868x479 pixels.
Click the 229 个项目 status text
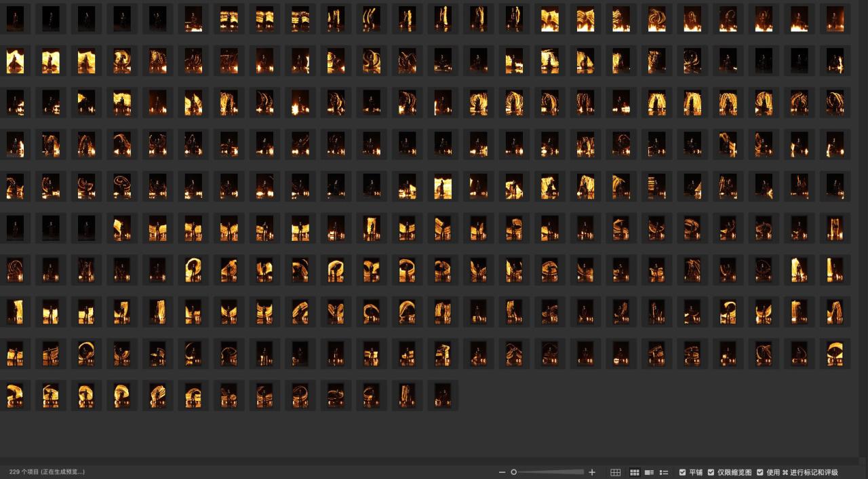[47, 472]
